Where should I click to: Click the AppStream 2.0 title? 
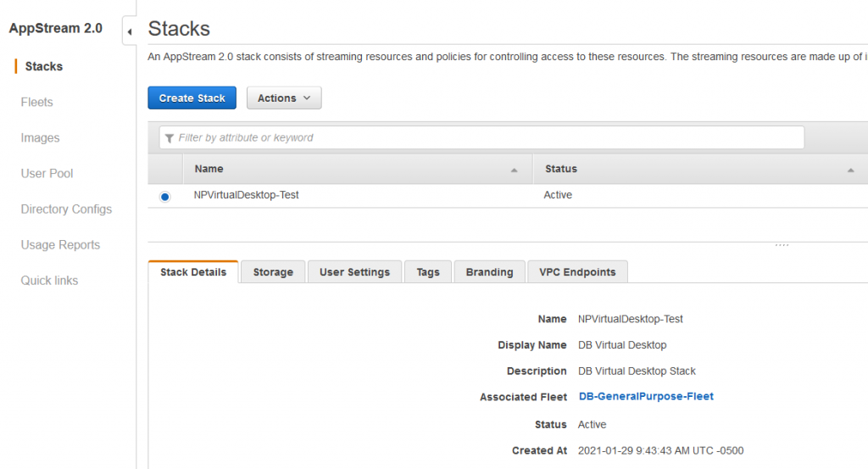point(55,28)
